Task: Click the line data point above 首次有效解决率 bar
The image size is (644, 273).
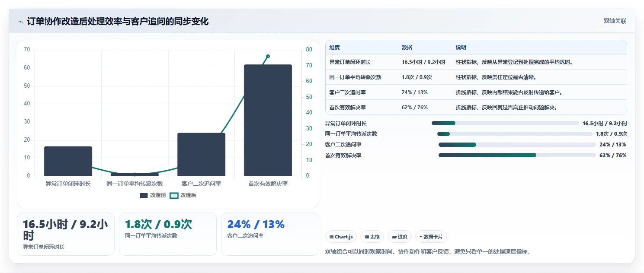Action: [x=268, y=56]
